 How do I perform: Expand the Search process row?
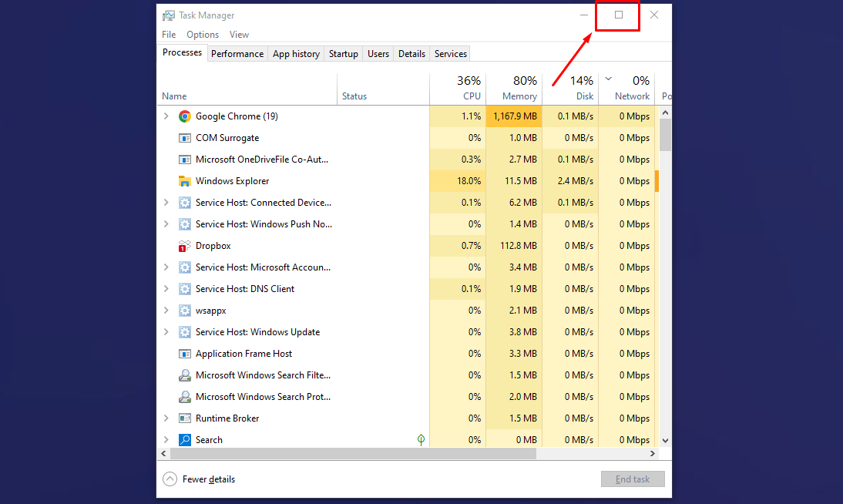click(166, 440)
